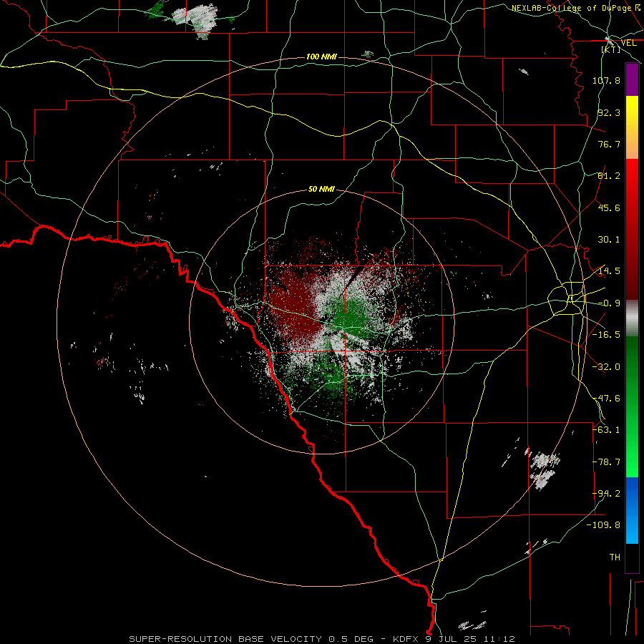Click the -16.5 scale value
The image size is (644, 644).
click(x=606, y=335)
